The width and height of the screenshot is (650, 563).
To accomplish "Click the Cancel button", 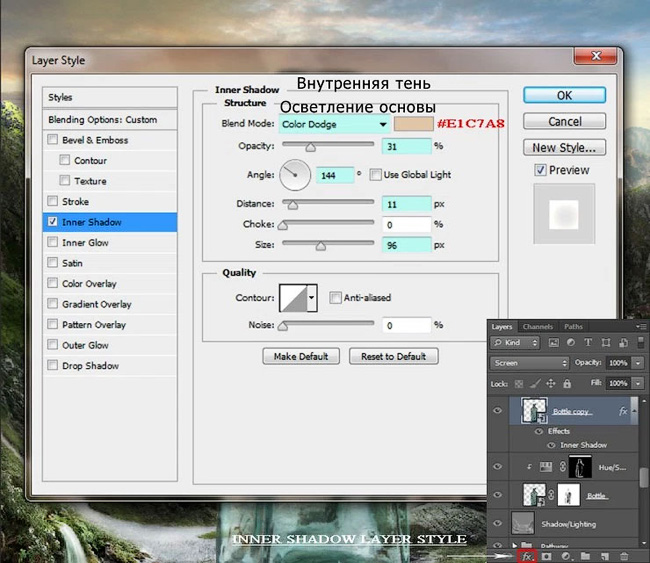I will (564, 121).
